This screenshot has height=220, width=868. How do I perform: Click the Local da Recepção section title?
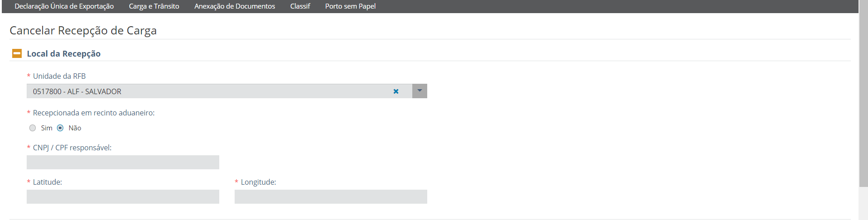pos(64,53)
